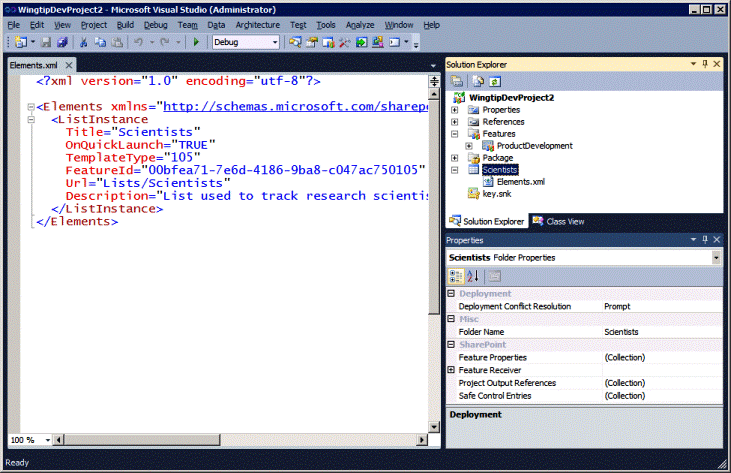Click the Paste toolbar icon
Viewport: 731px width, 473px height.
pos(117,42)
